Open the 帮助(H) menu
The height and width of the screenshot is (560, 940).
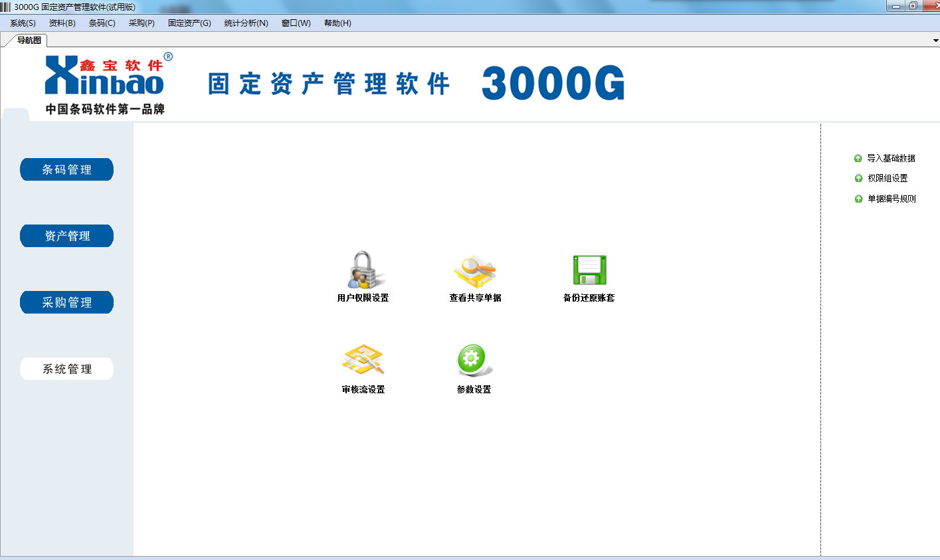click(x=337, y=23)
